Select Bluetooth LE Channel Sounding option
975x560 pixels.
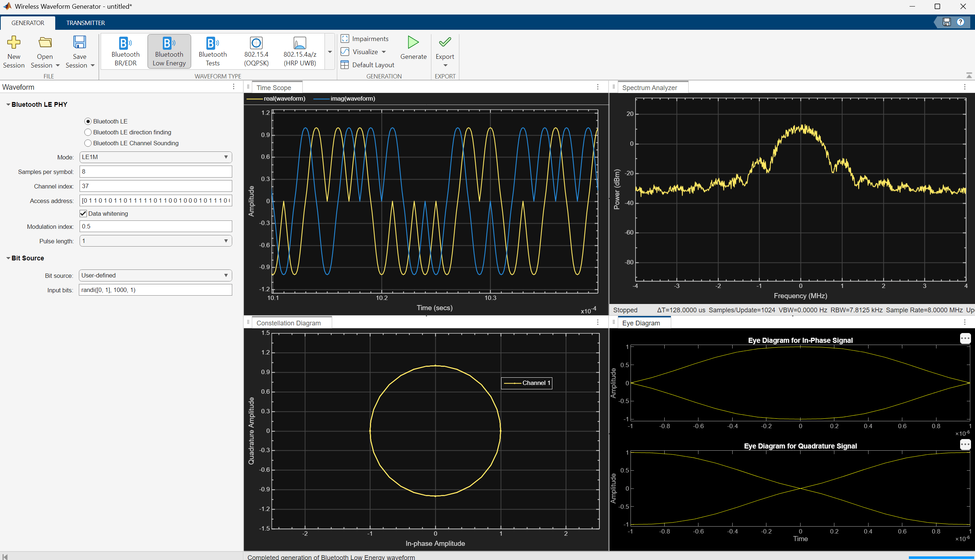88,143
